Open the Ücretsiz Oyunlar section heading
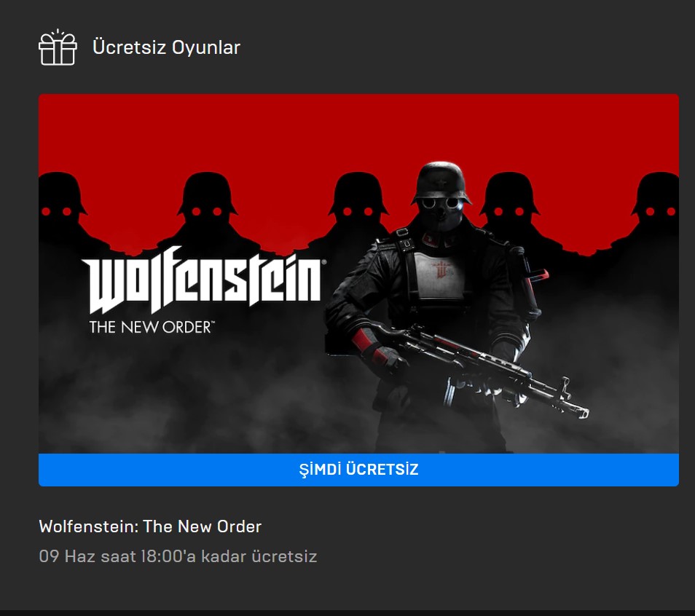The image size is (695, 616). tap(166, 47)
